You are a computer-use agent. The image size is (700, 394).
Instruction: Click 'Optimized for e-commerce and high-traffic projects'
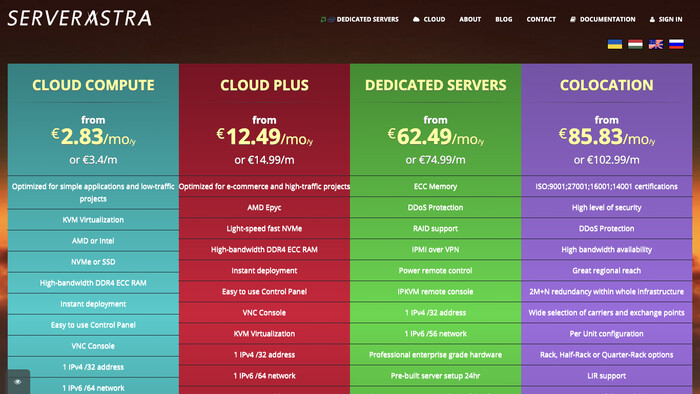[264, 186]
